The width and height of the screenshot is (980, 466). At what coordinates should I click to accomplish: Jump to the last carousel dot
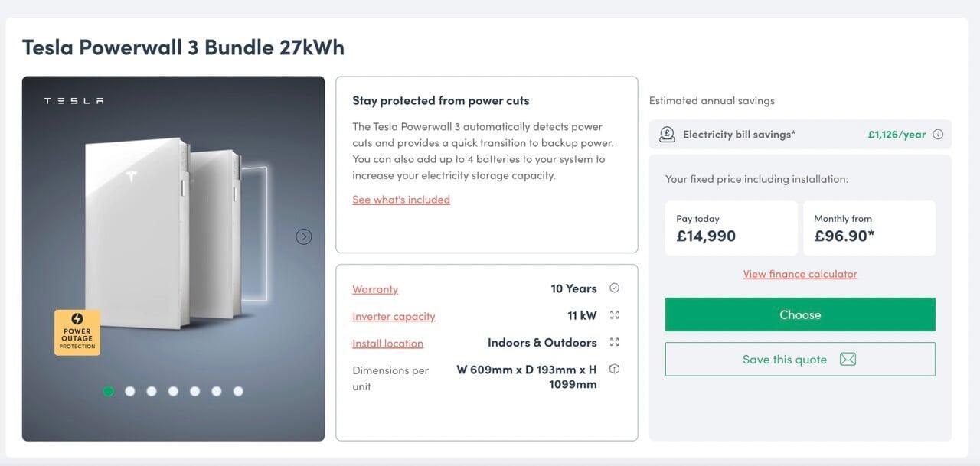coord(238,391)
